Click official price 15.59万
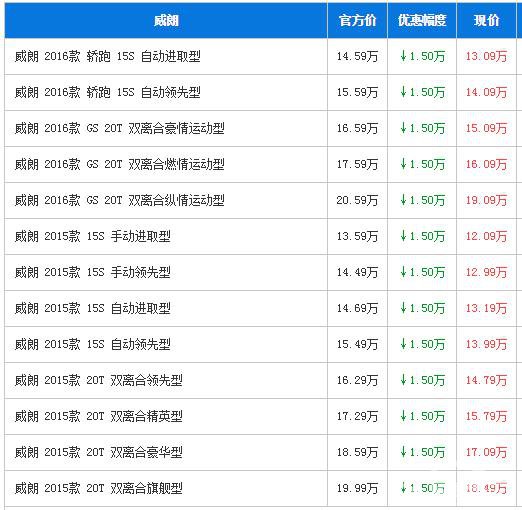 point(357,92)
